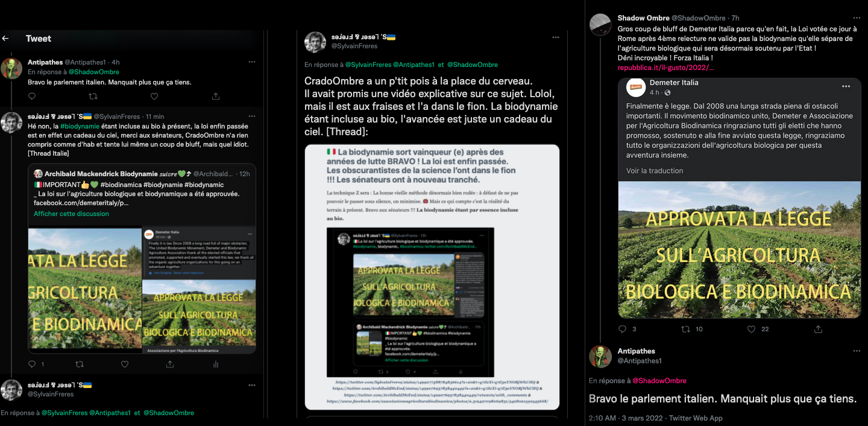Go back using the Tweet back arrow

click(5, 39)
